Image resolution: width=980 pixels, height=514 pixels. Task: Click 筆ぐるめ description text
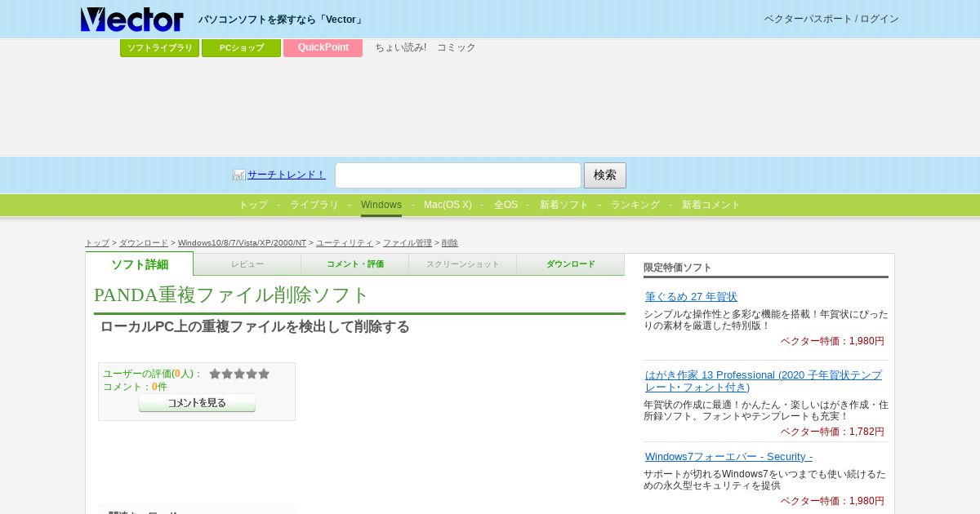pos(766,320)
